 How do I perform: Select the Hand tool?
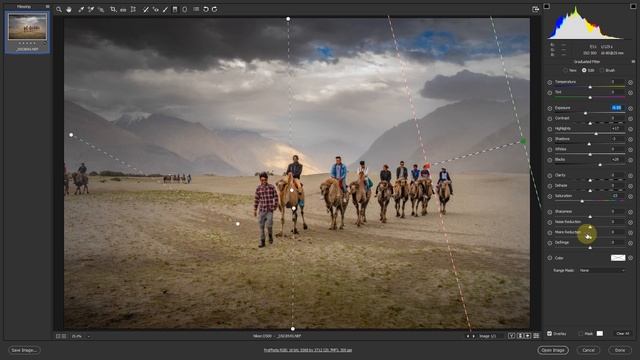69,9
